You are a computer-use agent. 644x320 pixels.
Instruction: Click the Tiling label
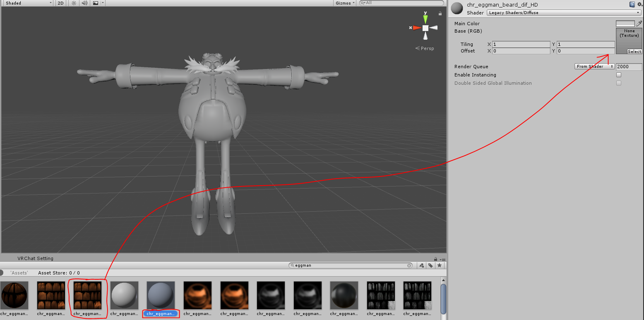coord(467,44)
